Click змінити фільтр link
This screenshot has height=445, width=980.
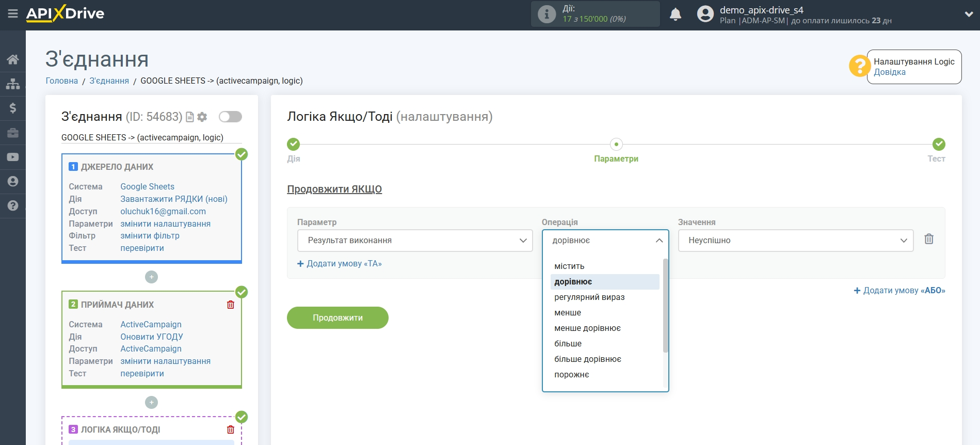click(x=150, y=236)
